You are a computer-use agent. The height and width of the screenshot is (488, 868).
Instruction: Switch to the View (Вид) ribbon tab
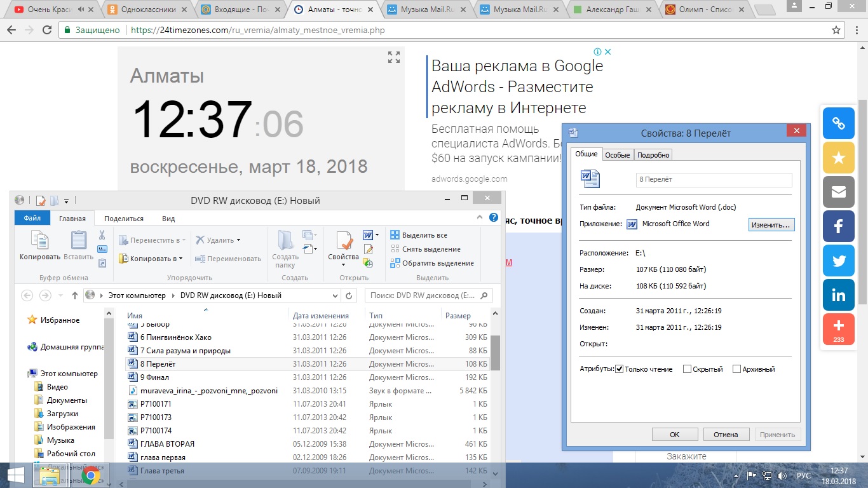click(x=168, y=218)
